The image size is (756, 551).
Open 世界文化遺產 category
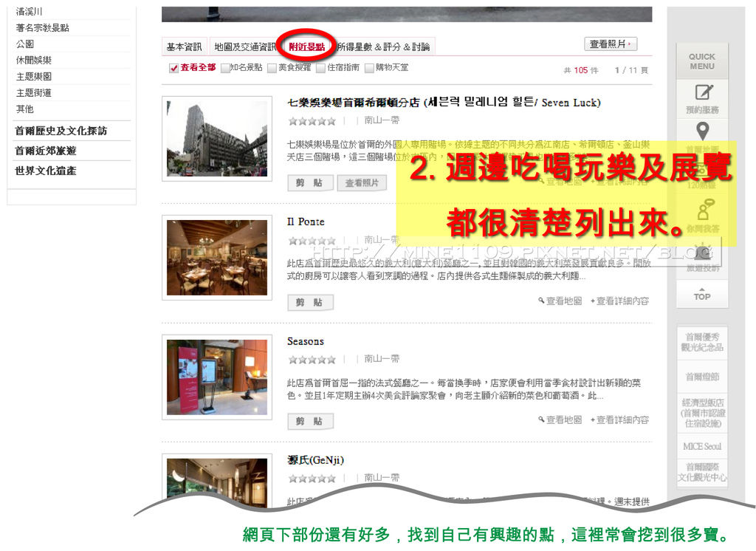tap(45, 171)
